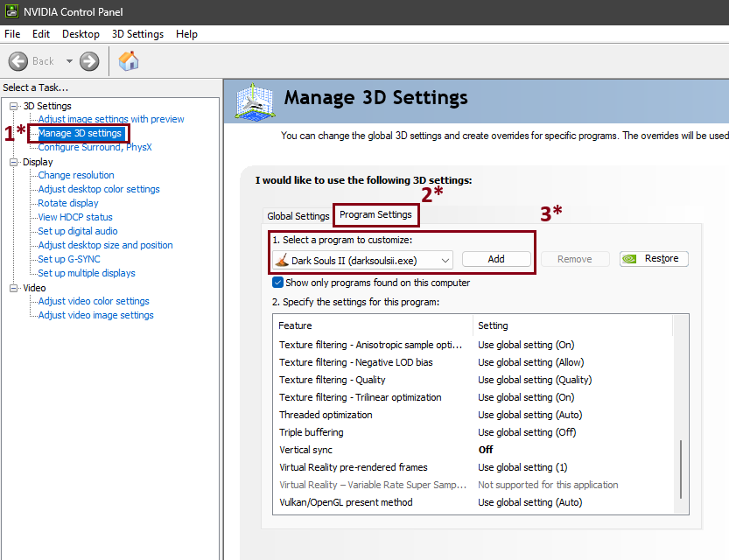Image resolution: width=729 pixels, height=560 pixels.
Task: Click Threaded optimization's Use global setting value
Action: coord(529,415)
